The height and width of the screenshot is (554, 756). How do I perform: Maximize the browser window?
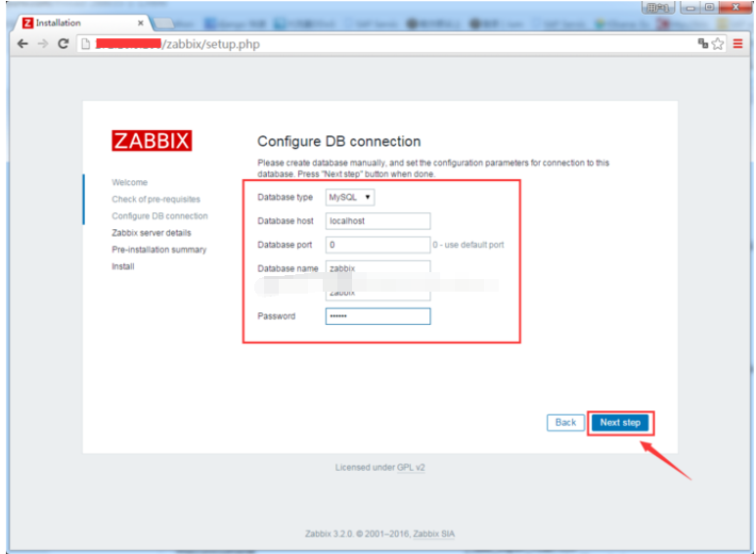coord(709,7)
